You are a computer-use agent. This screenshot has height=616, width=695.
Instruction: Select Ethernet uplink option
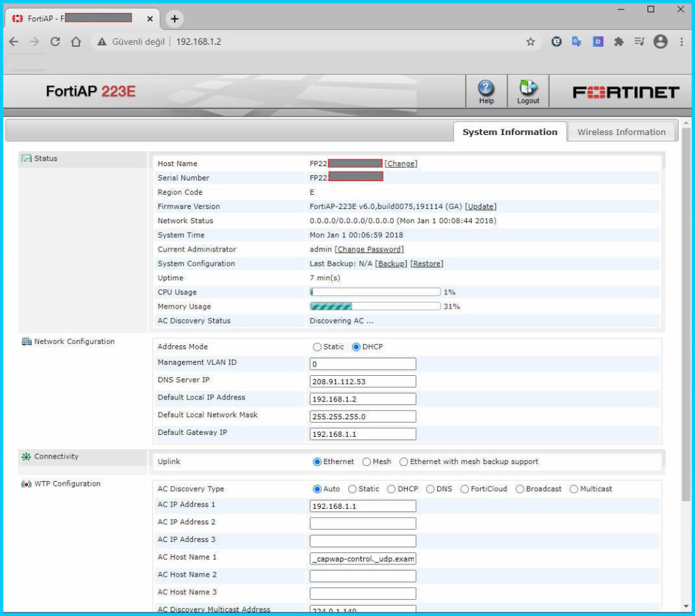pos(317,462)
